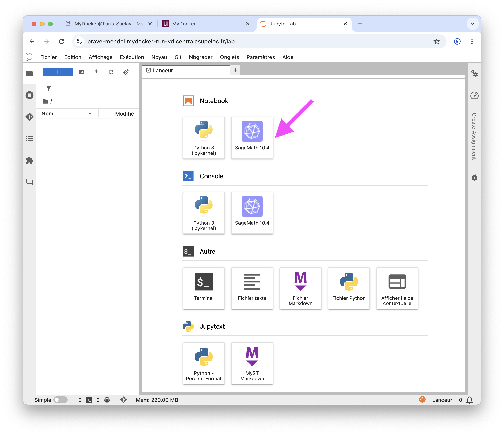Open a new Terminal from launcher
This screenshot has height=435, width=504.
[x=204, y=288]
